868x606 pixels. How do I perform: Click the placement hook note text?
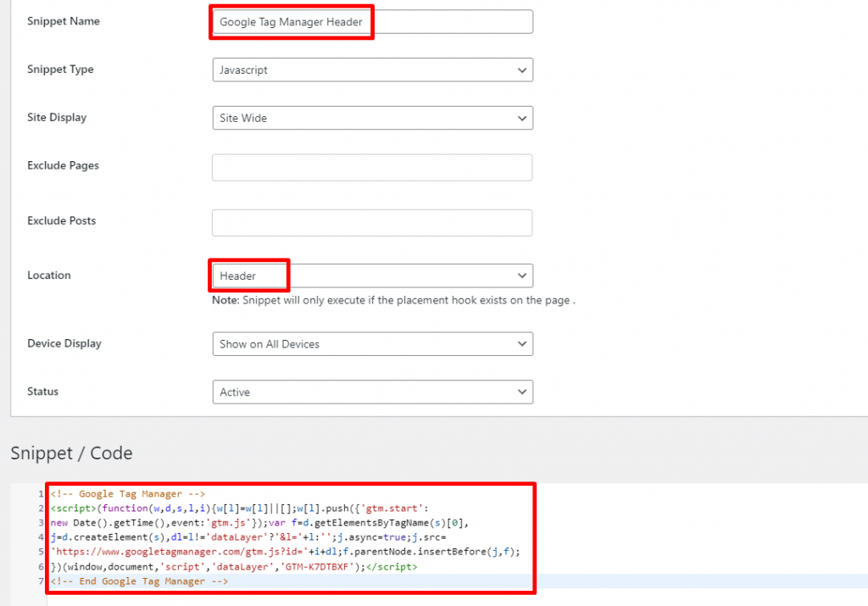[x=393, y=300]
